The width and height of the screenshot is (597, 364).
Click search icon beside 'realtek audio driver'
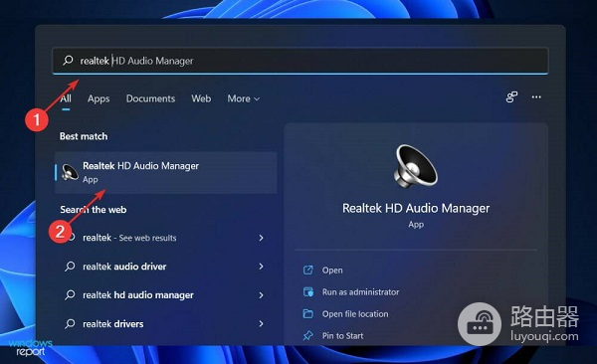tap(70, 267)
